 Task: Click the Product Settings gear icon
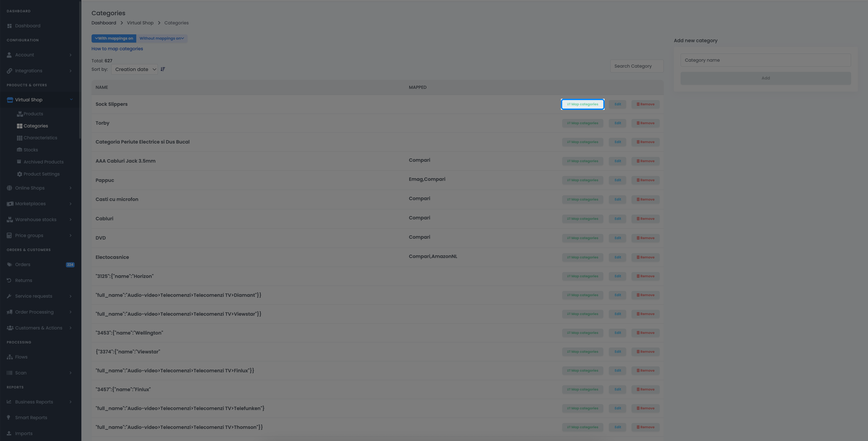[19, 174]
